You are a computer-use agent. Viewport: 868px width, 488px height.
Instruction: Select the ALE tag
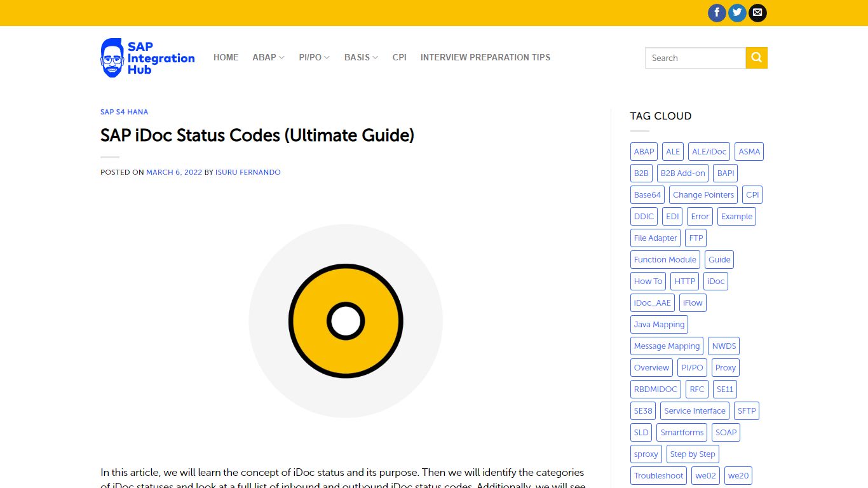673,152
